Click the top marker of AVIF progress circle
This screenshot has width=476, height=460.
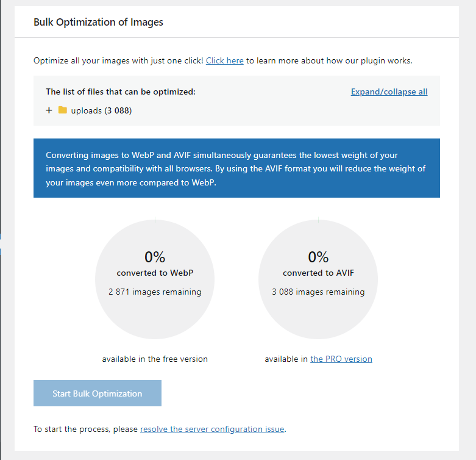click(x=318, y=220)
